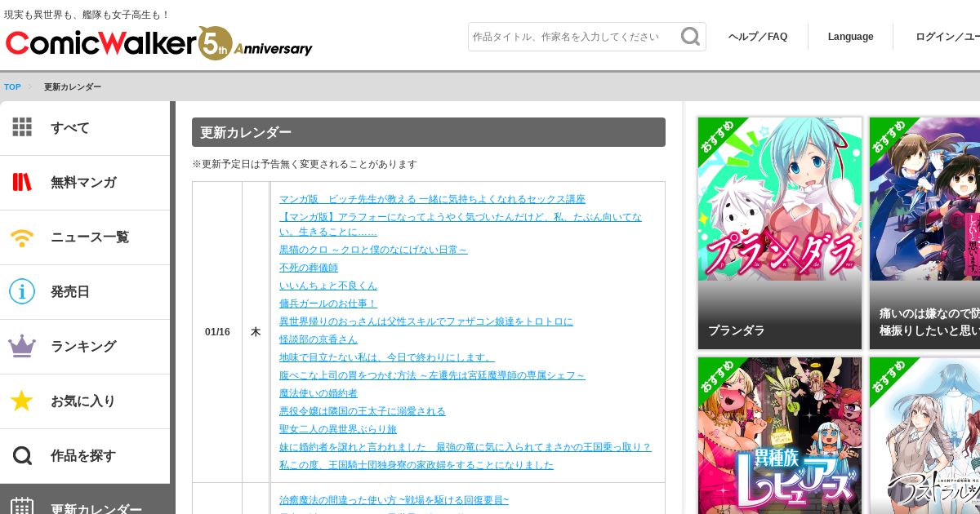Click the 更新カレンダー section heading

pos(429,132)
